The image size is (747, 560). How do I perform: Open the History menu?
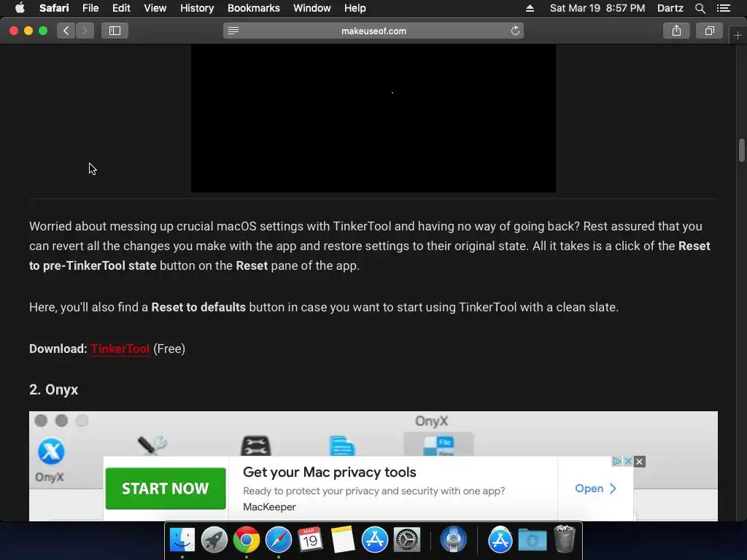tap(197, 8)
